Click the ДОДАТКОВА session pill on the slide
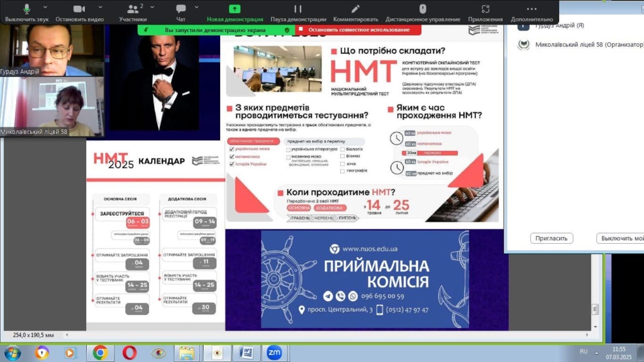 pyautogui.click(x=330, y=208)
